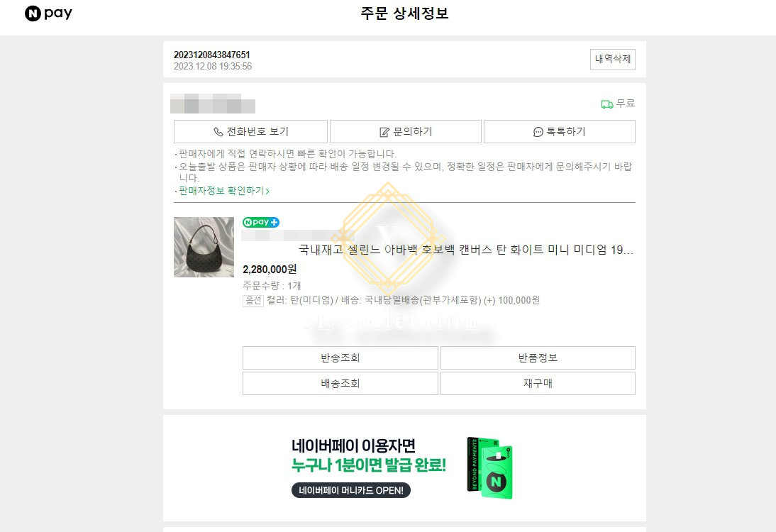This screenshot has width=776, height=532.
Task: Click the pencil icon in 문의하기
Action: click(384, 132)
